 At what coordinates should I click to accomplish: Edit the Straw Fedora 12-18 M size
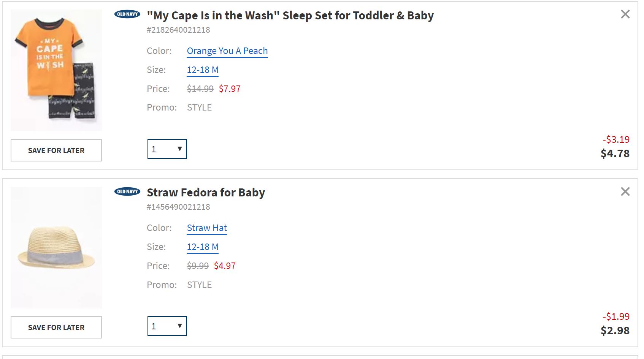coord(202,247)
